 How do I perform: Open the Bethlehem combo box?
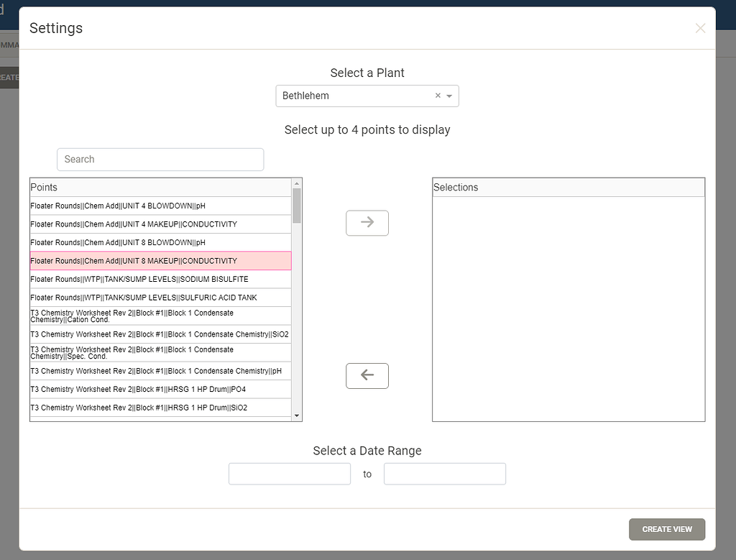click(x=359, y=96)
